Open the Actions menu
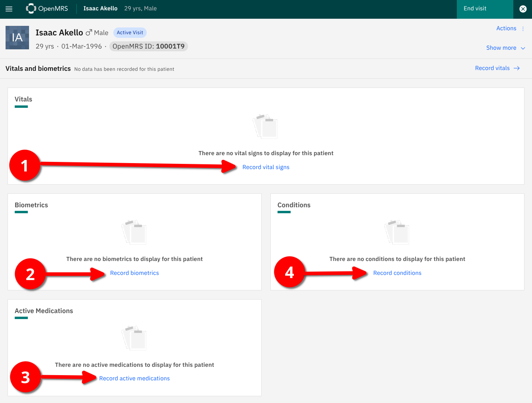 pos(506,29)
